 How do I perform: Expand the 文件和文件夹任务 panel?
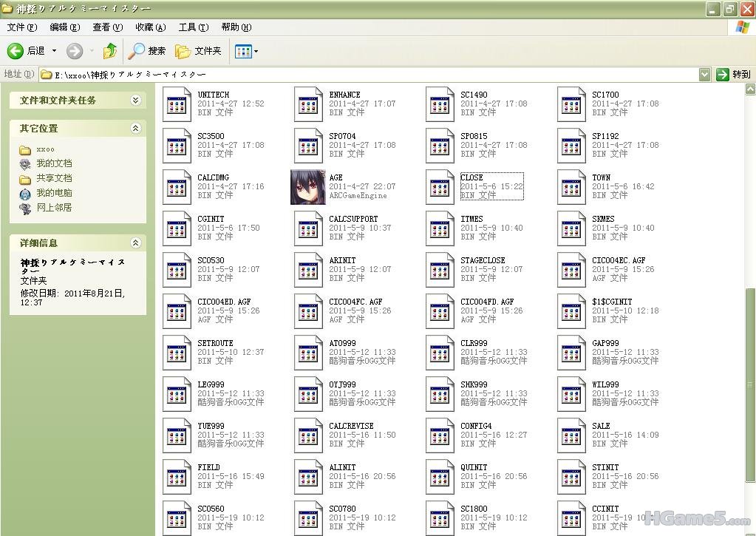(x=135, y=101)
